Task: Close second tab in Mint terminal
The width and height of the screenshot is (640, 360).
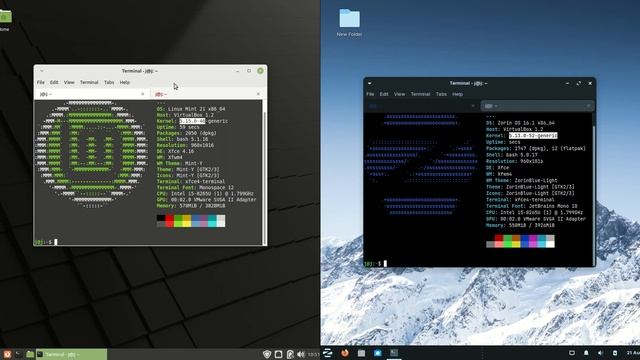Action: click(x=258, y=94)
